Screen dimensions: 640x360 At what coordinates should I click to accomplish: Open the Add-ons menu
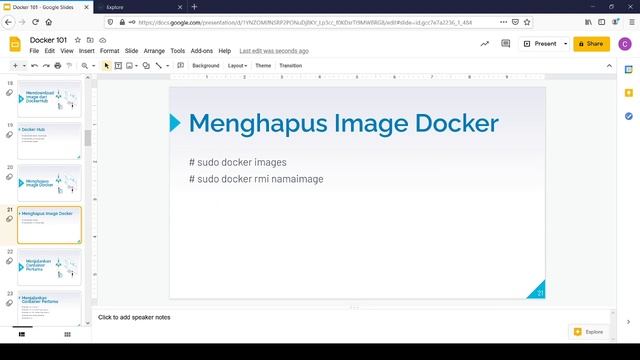point(202,51)
